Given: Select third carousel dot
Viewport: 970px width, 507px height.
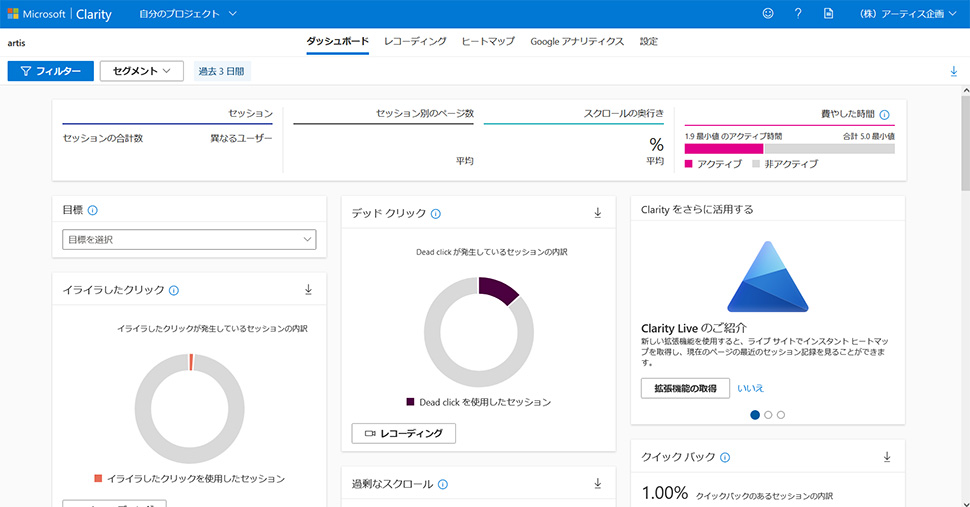Looking at the screenshot, I should pyautogui.click(x=781, y=415).
